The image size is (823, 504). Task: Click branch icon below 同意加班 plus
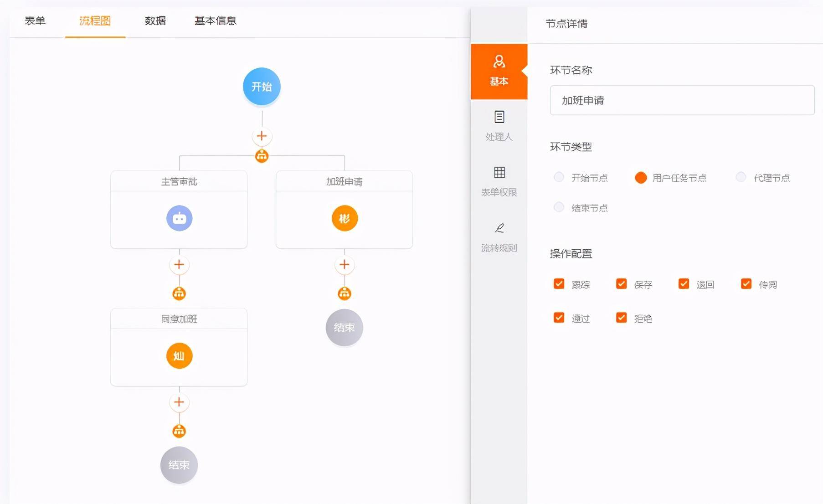179,431
